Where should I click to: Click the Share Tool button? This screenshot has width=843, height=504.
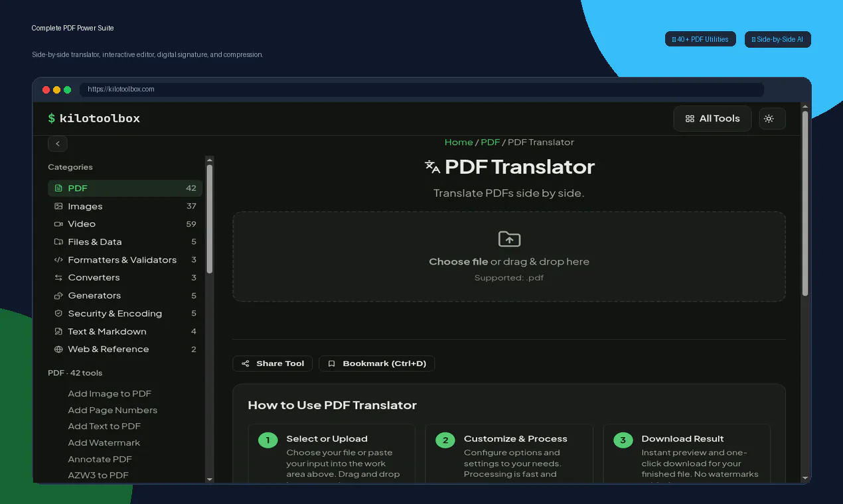273,363
